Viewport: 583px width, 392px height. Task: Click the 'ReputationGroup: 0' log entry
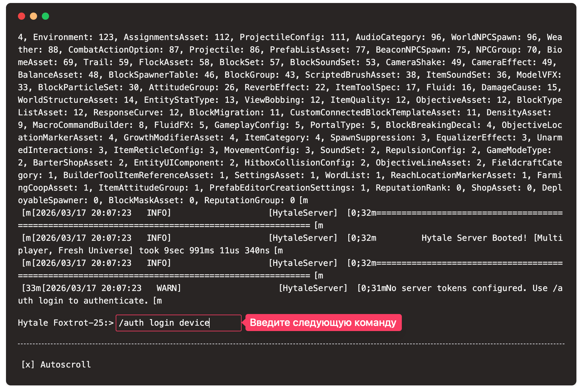click(250, 200)
